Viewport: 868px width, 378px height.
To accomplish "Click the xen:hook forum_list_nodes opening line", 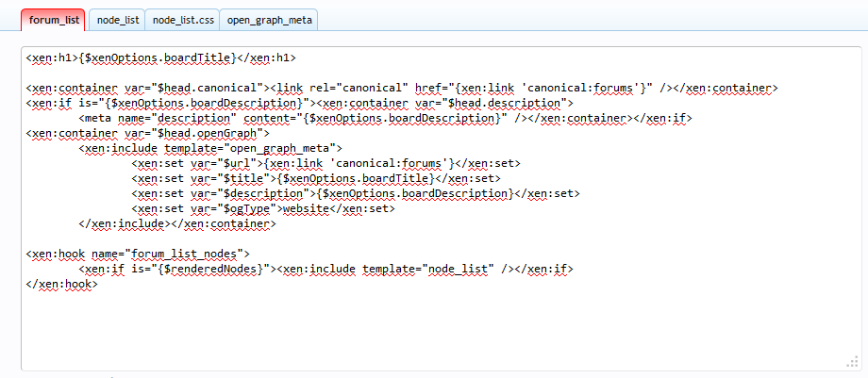I will coord(139,254).
